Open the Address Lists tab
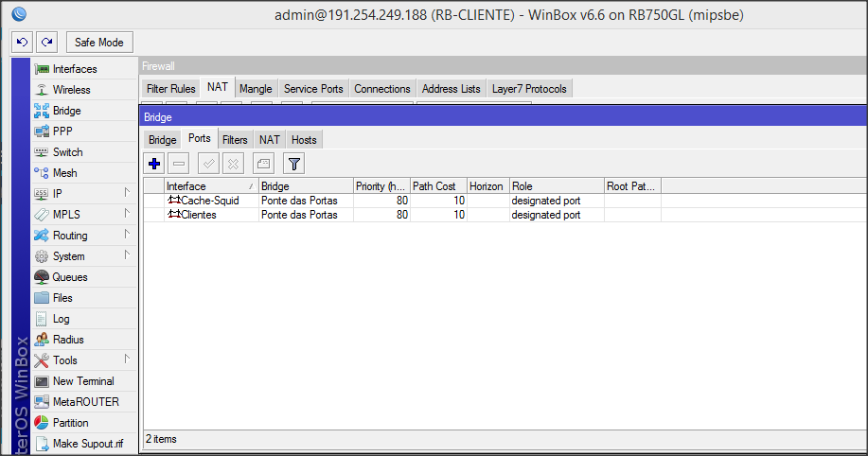Screen dimensions: 868x456 452,89
